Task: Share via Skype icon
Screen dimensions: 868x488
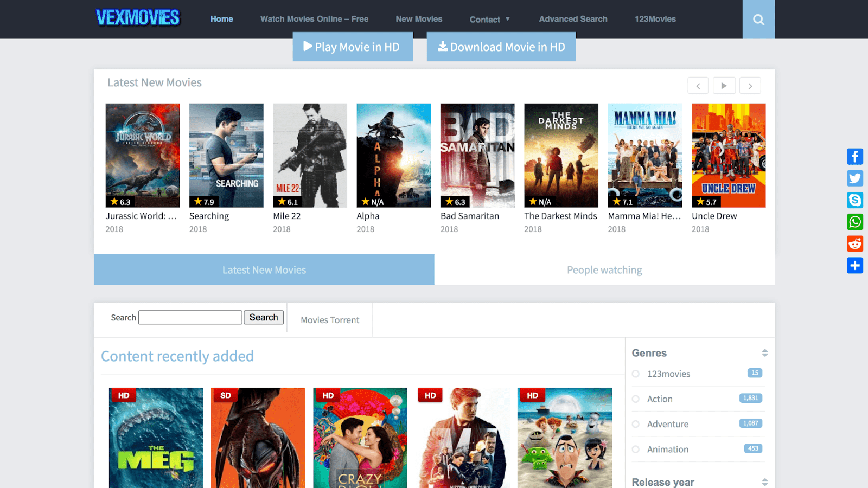Action: (855, 200)
